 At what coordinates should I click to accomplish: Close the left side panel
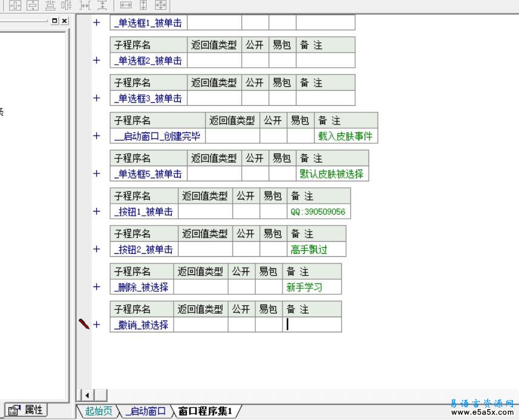[65, 21]
